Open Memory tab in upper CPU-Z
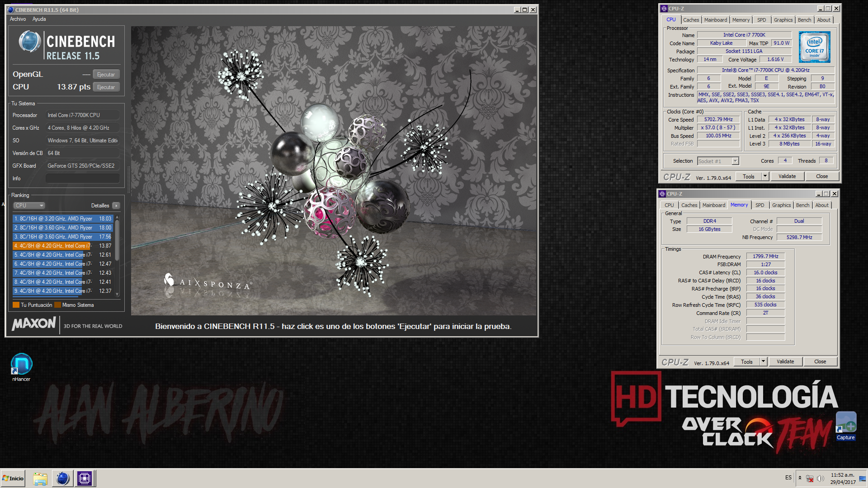This screenshot has width=868, height=488. point(741,20)
